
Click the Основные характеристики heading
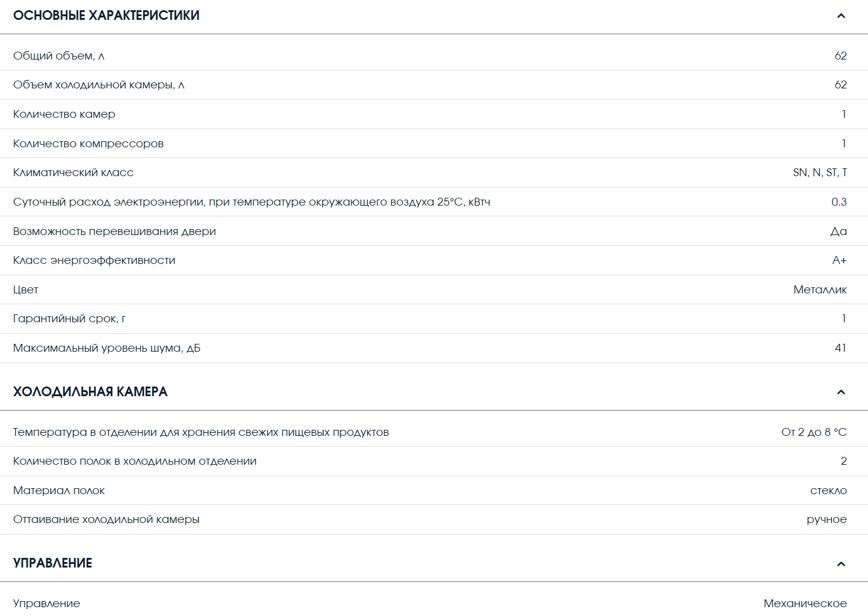tap(106, 16)
